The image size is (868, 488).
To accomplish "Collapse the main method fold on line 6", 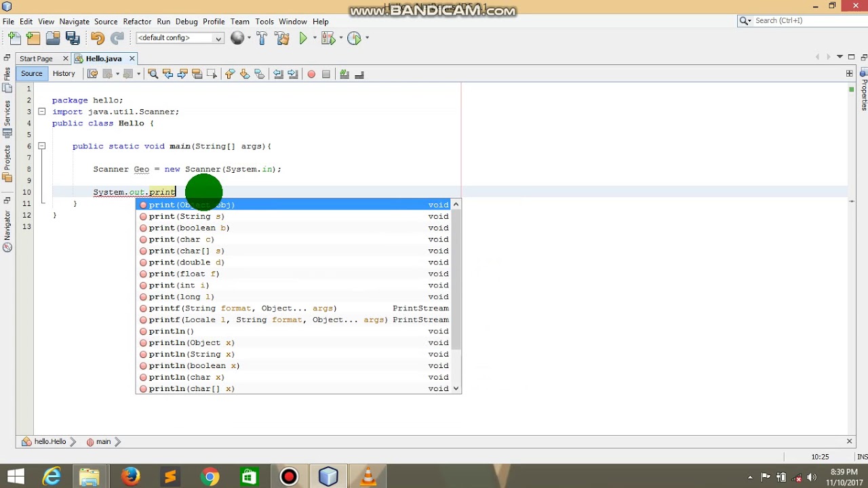I will tap(41, 146).
